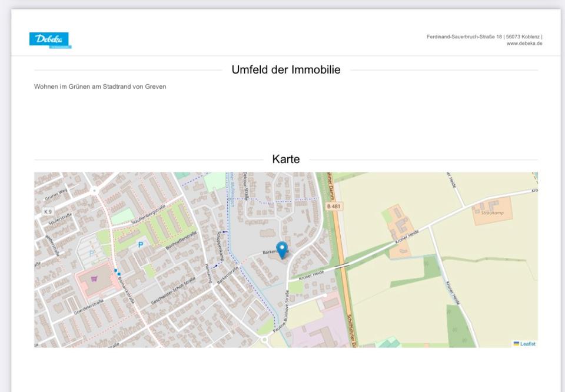Select the blue location pin marker
This screenshot has width=565, height=392.
[x=282, y=250]
